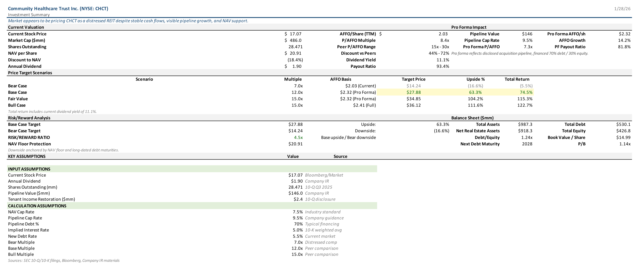Click the Base Case total return 74.5%
This screenshot has width=644, height=266.
pos(526,92)
